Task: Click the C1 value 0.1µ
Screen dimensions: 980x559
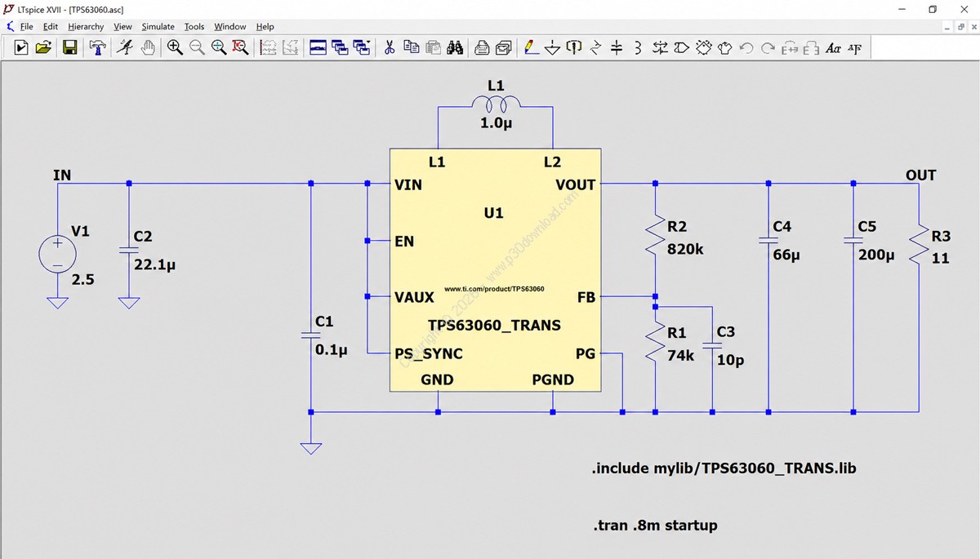Action: click(x=332, y=350)
